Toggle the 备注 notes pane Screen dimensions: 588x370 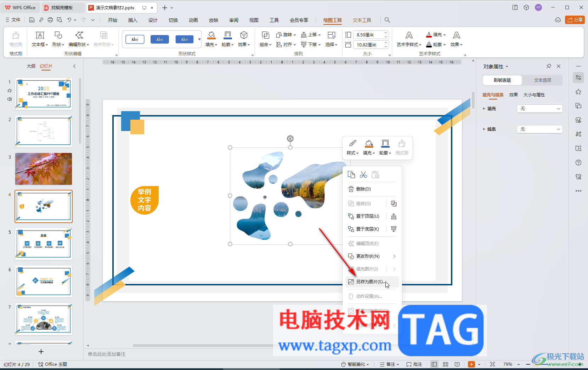[389, 364]
